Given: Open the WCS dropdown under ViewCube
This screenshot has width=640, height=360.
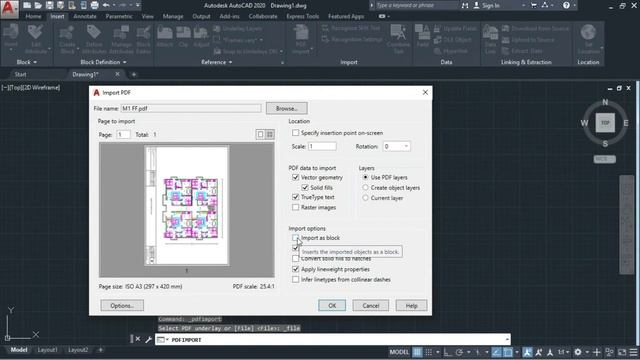Looking at the screenshot, I should click(x=604, y=159).
